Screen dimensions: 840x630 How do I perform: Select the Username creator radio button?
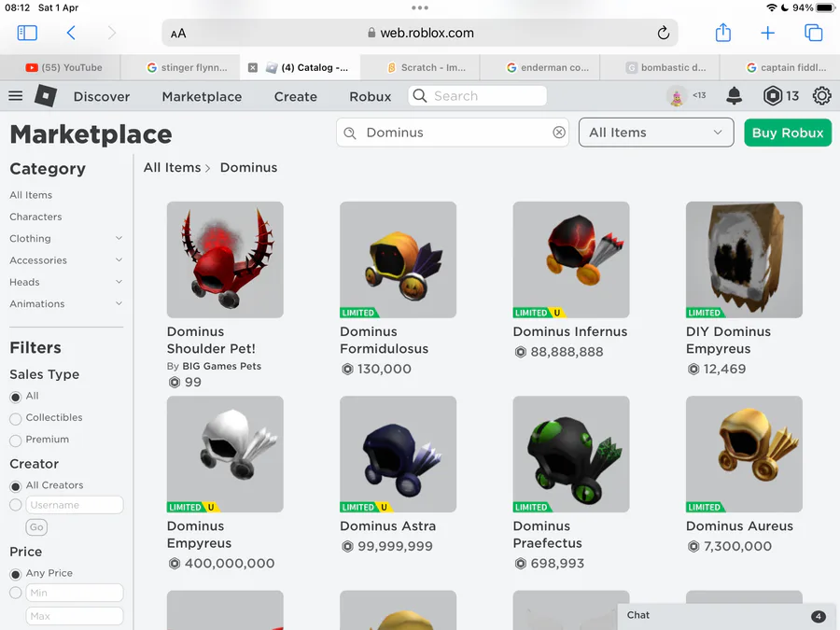(16, 505)
